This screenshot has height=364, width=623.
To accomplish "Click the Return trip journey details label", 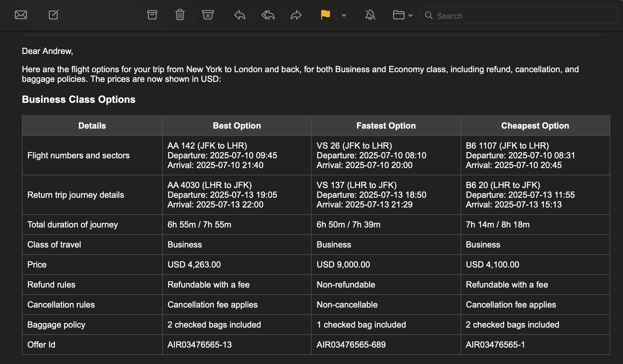I will pyautogui.click(x=76, y=195).
